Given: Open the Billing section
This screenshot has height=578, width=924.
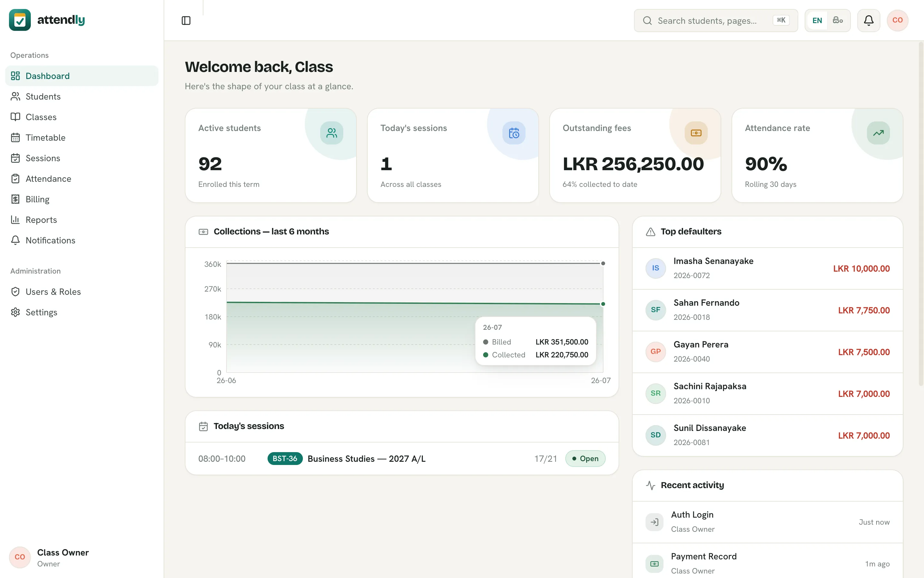Looking at the screenshot, I should [x=82, y=199].
